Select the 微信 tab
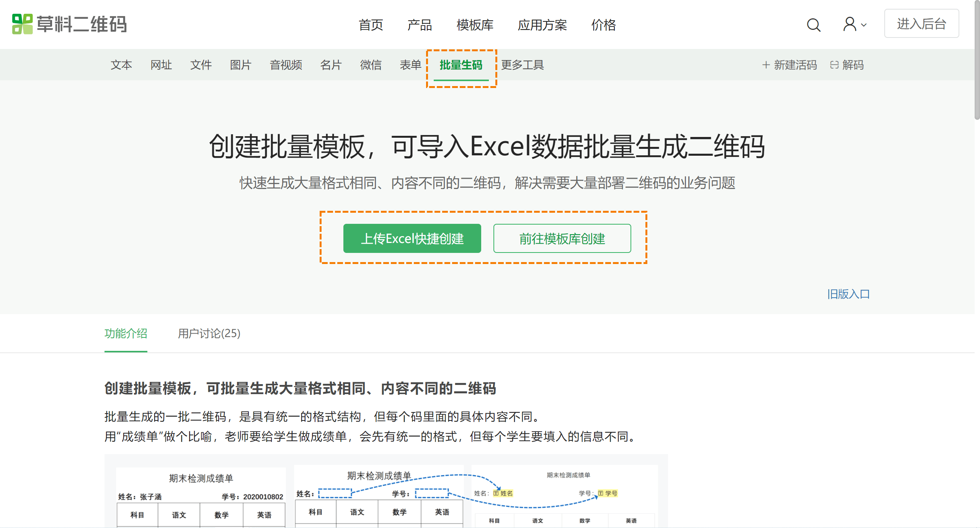The width and height of the screenshot is (980, 528). coord(371,65)
